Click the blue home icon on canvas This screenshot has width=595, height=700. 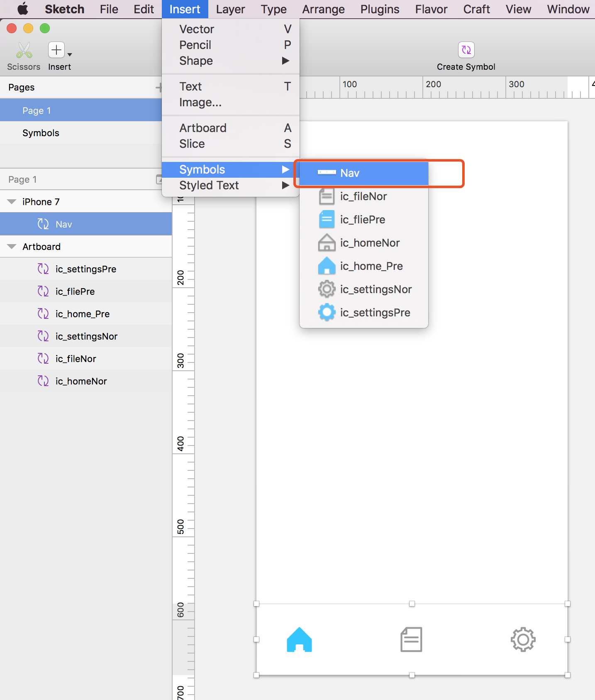[299, 640]
